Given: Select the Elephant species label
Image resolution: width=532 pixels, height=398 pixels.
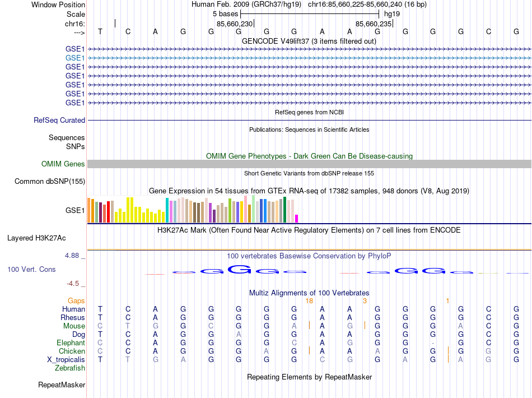Looking at the screenshot, I should click(x=71, y=343).
